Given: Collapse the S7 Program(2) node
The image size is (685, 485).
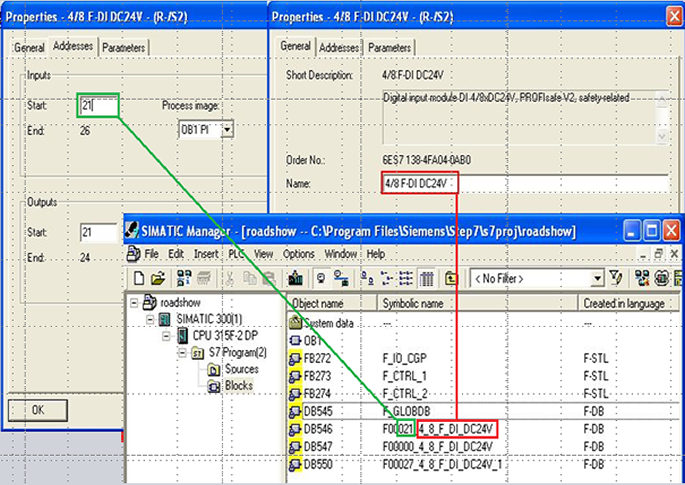Looking at the screenshot, I should (x=183, y=353).
